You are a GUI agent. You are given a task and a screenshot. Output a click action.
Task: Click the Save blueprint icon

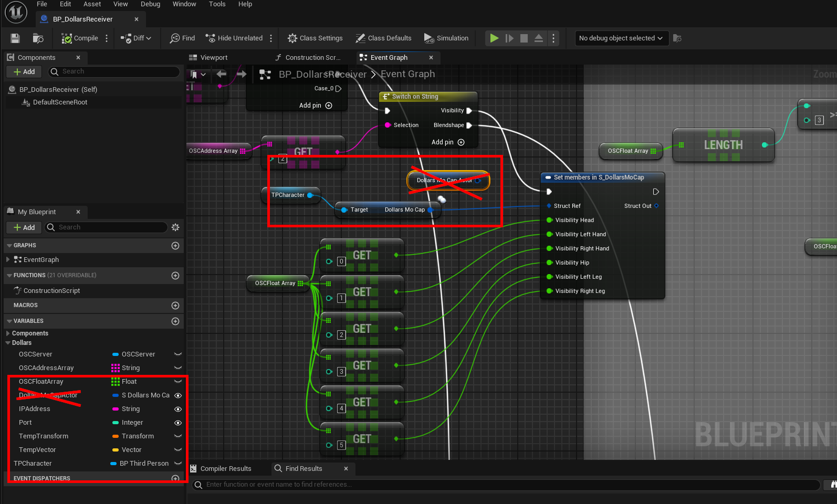pyautogui.click(x=15, y=38)
